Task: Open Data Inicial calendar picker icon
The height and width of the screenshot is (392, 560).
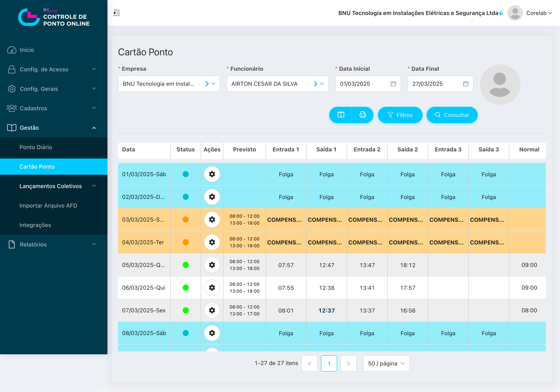Action: [x=393, y=84]
